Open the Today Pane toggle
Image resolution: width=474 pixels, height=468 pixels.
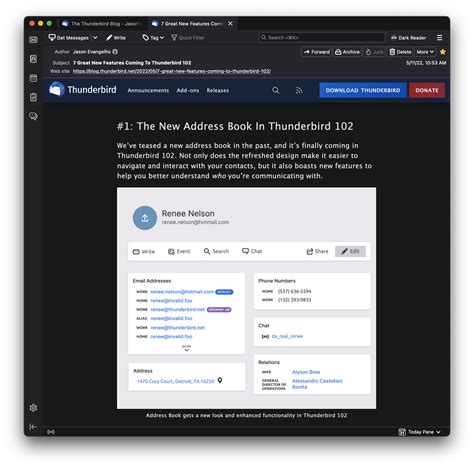[419, 432]
